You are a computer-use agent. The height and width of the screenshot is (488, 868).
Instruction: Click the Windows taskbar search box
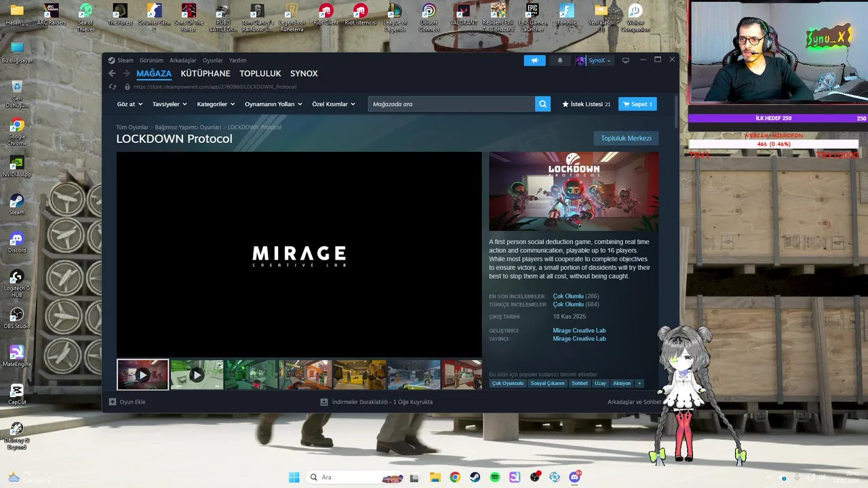coord(355,477)
